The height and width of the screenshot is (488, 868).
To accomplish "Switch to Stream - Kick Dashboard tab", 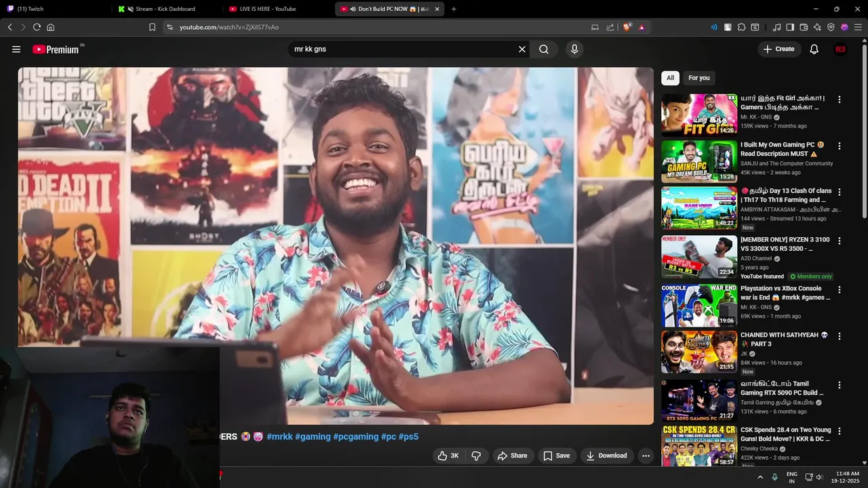I will (165, 9).
